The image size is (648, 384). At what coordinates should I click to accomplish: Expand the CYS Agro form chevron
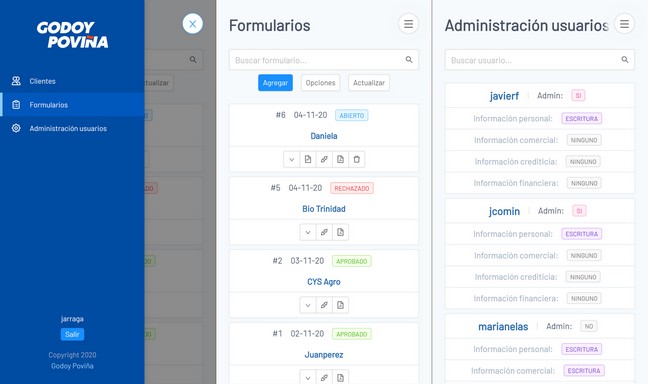[308, 305]
